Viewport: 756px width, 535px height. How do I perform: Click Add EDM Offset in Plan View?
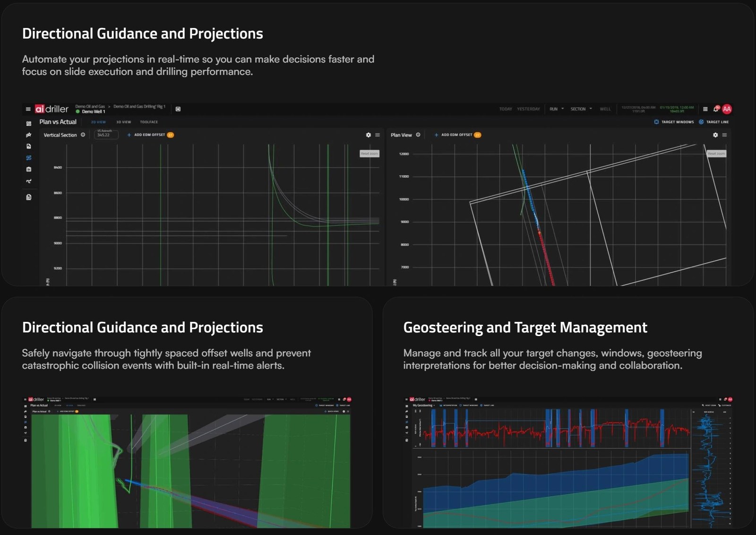[453, 135]
